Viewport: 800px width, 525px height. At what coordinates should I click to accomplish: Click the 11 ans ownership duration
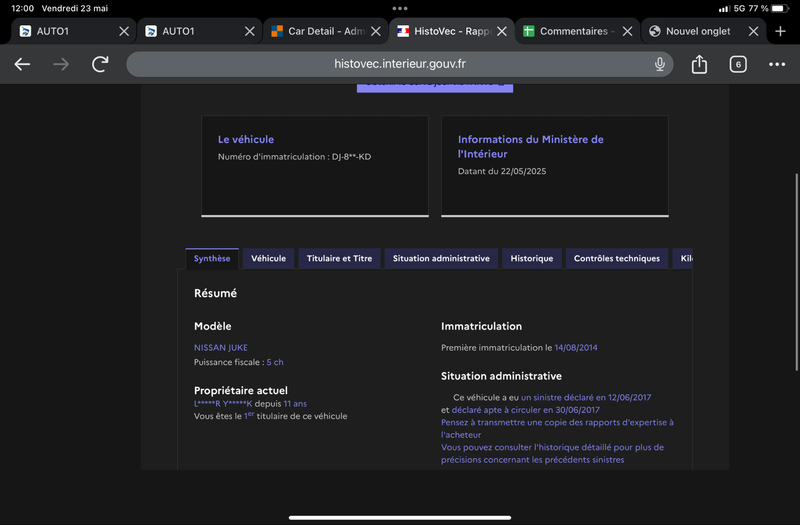pos(295,404)
